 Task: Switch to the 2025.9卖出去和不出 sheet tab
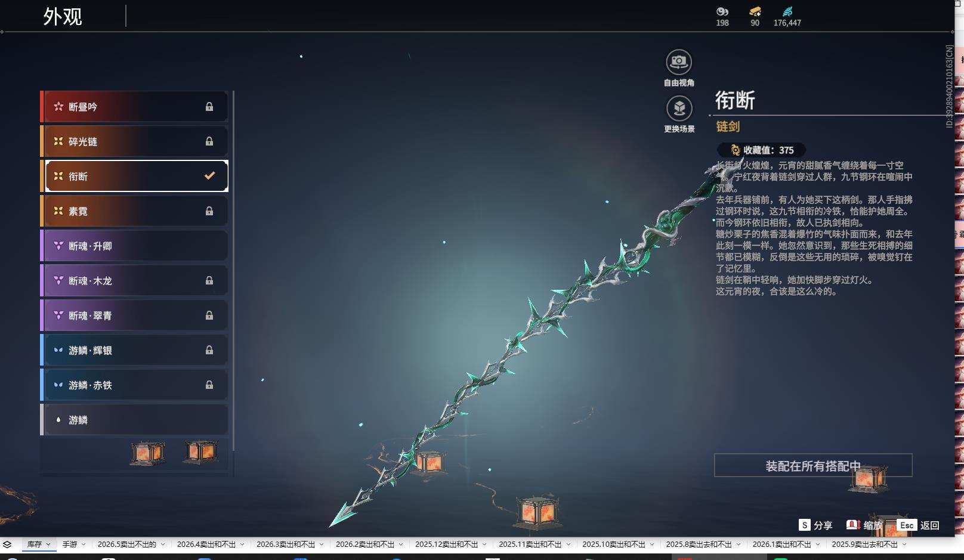pos(865,544)
